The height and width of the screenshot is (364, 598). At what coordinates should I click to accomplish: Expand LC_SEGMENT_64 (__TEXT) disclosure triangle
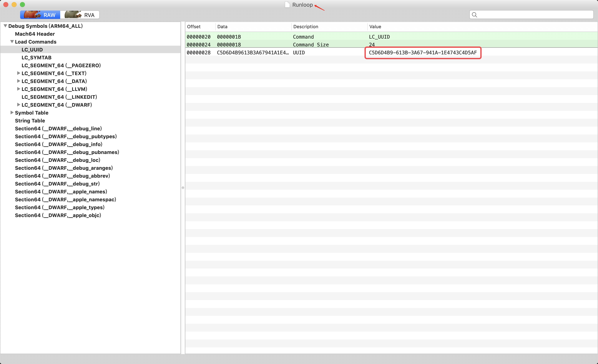[x=18, y=73]
